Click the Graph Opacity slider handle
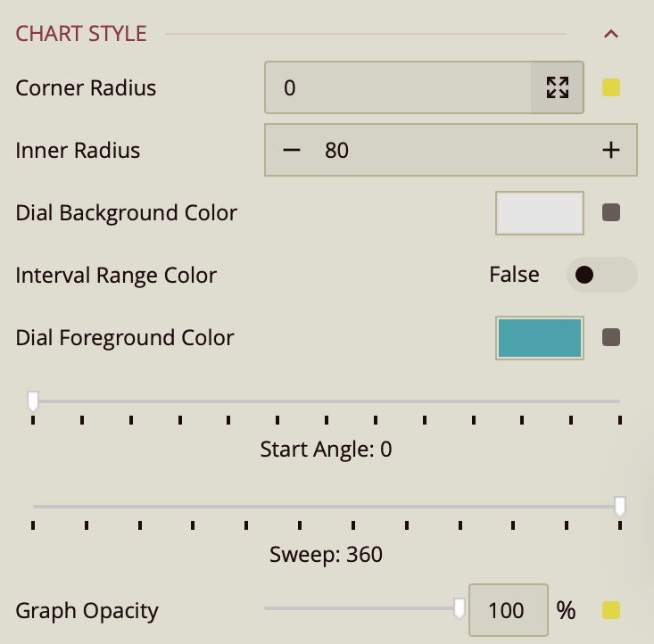The height and width of the screenshot is (644, 654). [459, 608]
